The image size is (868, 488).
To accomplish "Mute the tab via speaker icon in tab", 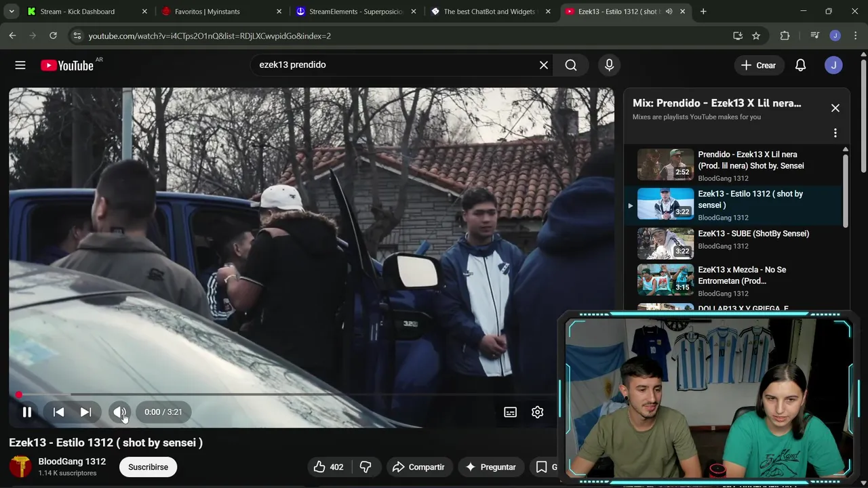I will point(669,12).
